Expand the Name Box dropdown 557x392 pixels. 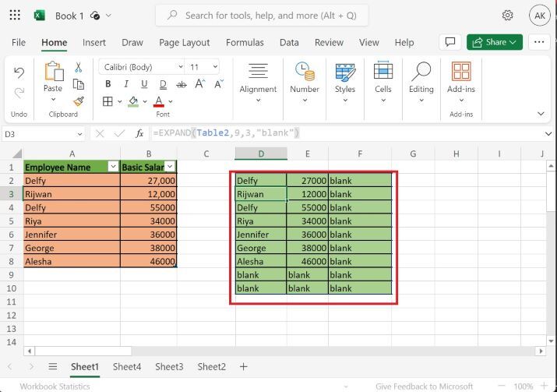click(79, 134)
